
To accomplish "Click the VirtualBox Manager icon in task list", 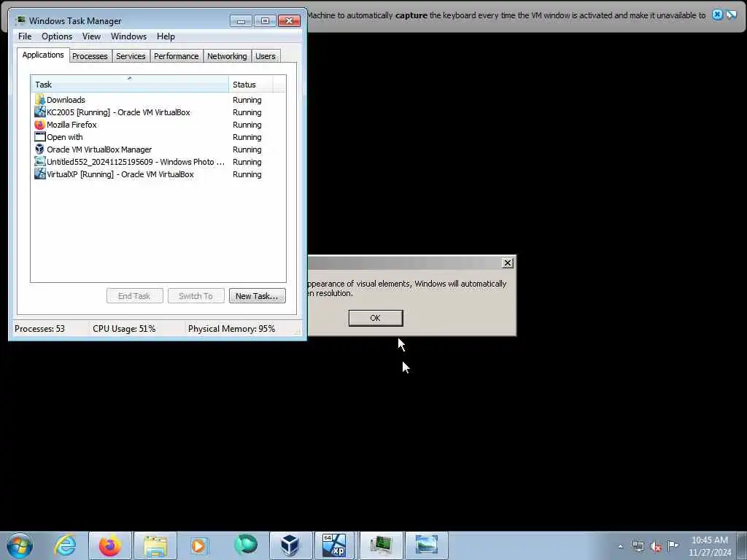I will click(40, 149).
